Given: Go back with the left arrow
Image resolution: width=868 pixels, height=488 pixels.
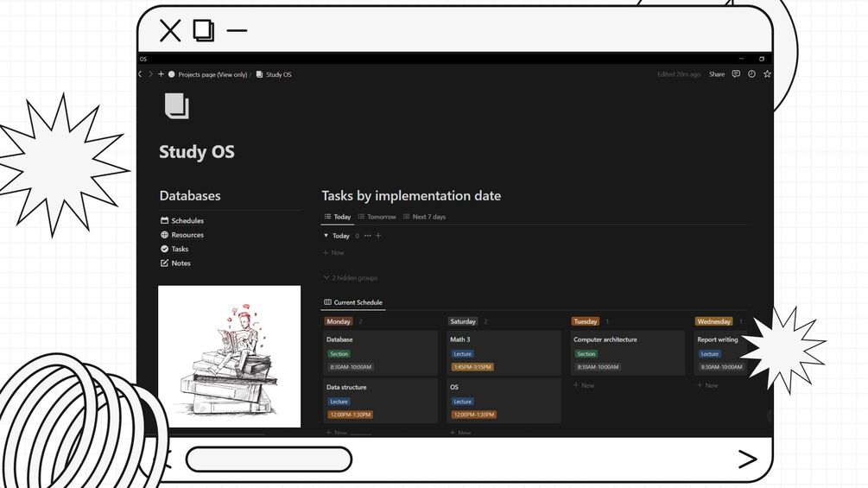Looking at the screenshot, I should click(x=140, y=74).
